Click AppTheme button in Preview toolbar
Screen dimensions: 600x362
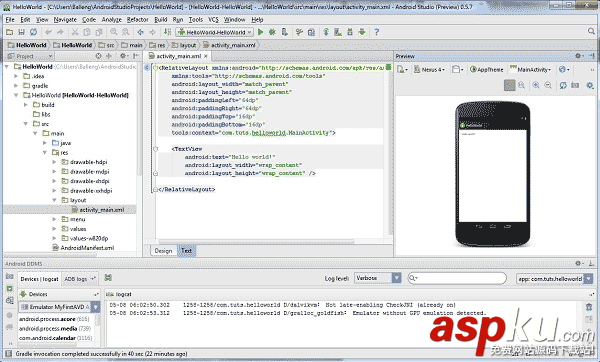(486, 70)
